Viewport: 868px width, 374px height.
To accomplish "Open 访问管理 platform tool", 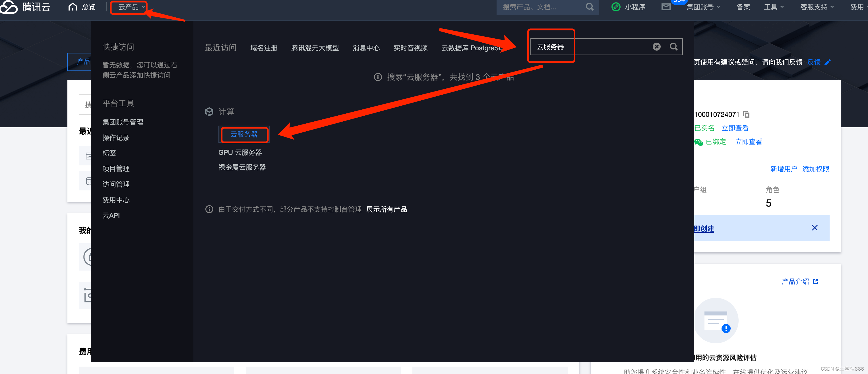I will click(116, 184).
